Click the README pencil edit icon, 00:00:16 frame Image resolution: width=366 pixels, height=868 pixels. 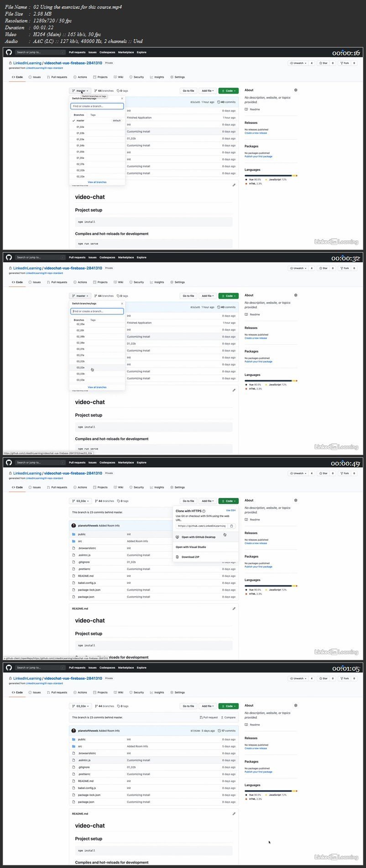pos(234,185)
